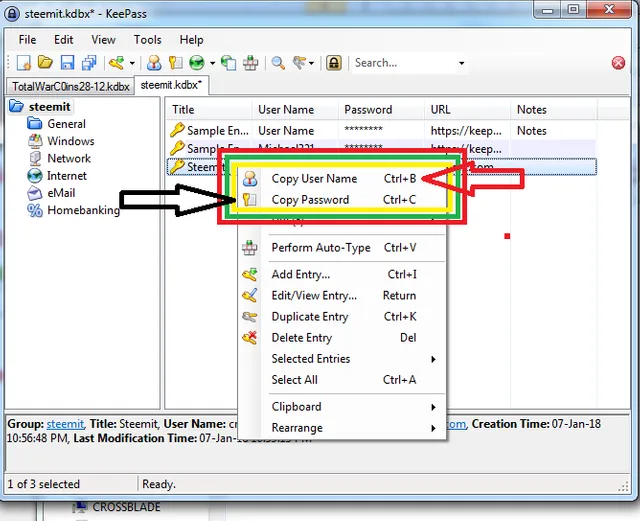Select the General group folder
This screenshot has width=640, height=521.
pyautogui.click(x=67, y=124)
